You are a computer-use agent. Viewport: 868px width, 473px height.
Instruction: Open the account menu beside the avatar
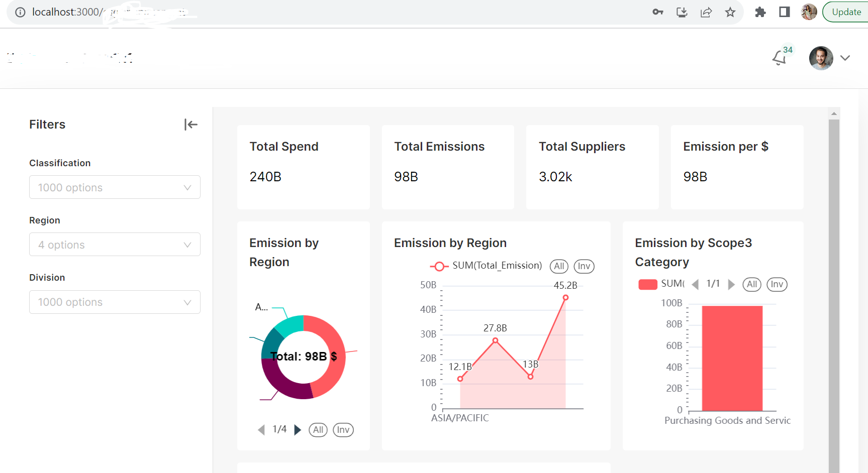click(846, 58)
